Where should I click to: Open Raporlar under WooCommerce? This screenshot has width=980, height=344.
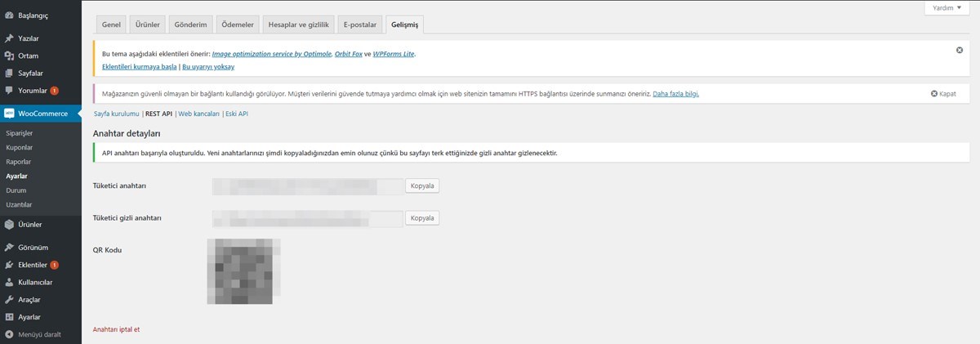18,162
